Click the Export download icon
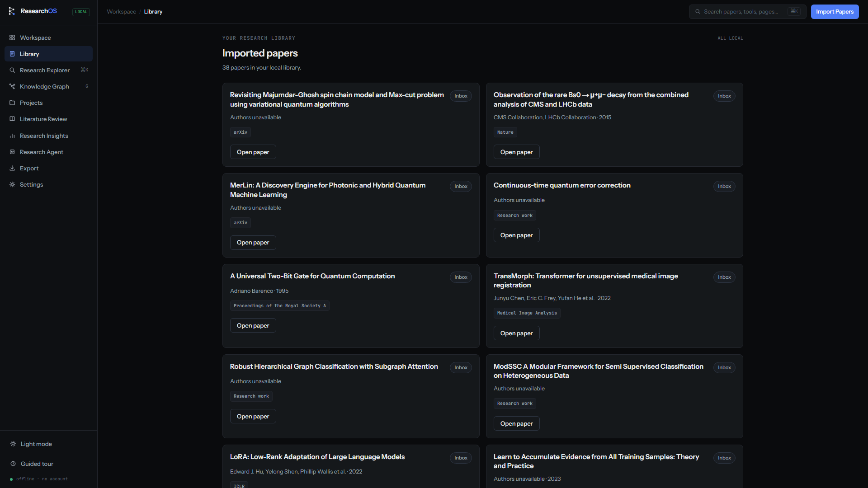Image resolution: width=868 pixels, height=488 pixels. [x=12, y=168]
